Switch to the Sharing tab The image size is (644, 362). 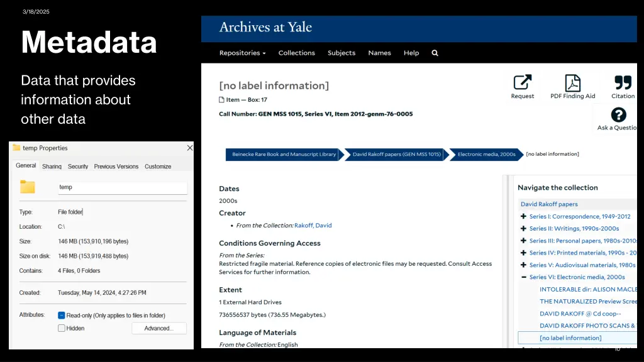click(52, 167)
